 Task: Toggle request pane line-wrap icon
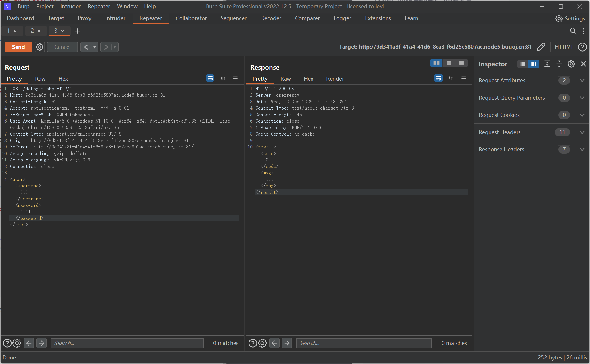(210, 78)
